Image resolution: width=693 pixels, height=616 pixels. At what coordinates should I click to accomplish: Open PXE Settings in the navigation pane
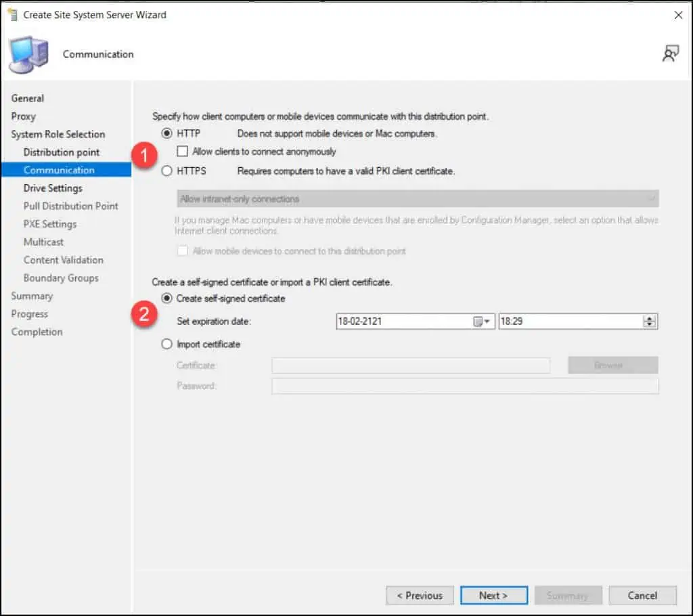50,224
